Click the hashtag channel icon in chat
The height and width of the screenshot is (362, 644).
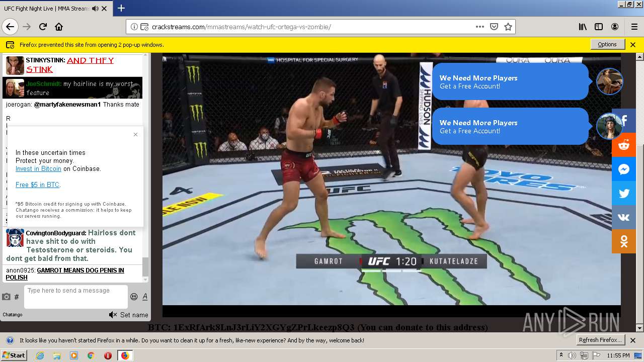(17, 297)
